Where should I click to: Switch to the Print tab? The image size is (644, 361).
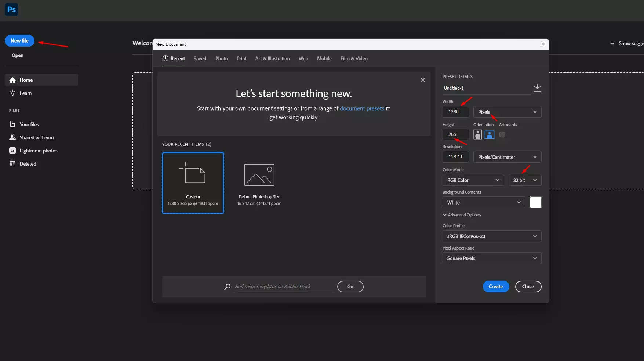[241, 59]
